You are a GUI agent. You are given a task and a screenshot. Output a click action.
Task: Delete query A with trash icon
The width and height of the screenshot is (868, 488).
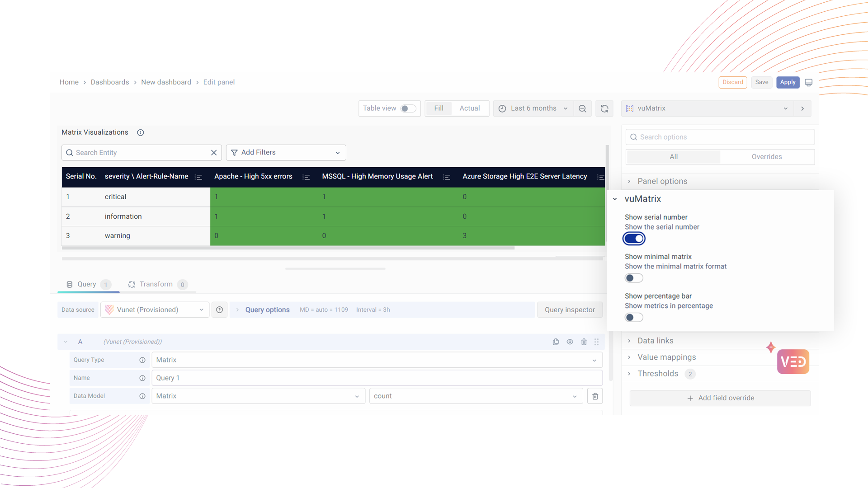pyautogui.click(x=584, y=342)
